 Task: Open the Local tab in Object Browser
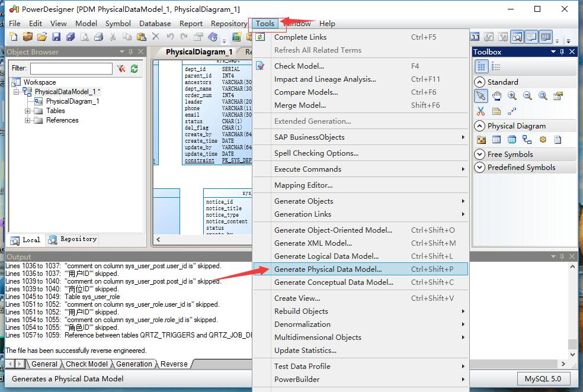(x=25, y=240)
